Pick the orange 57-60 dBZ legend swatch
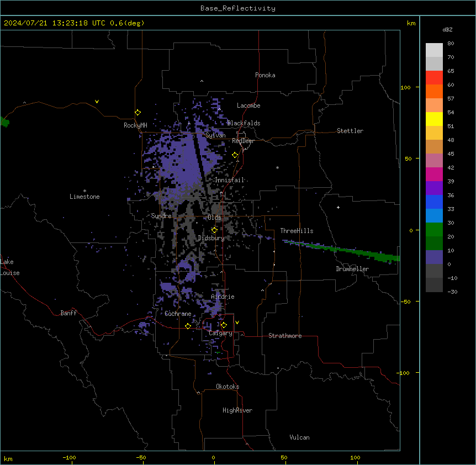The image size is (476, 465). (434, 91)
